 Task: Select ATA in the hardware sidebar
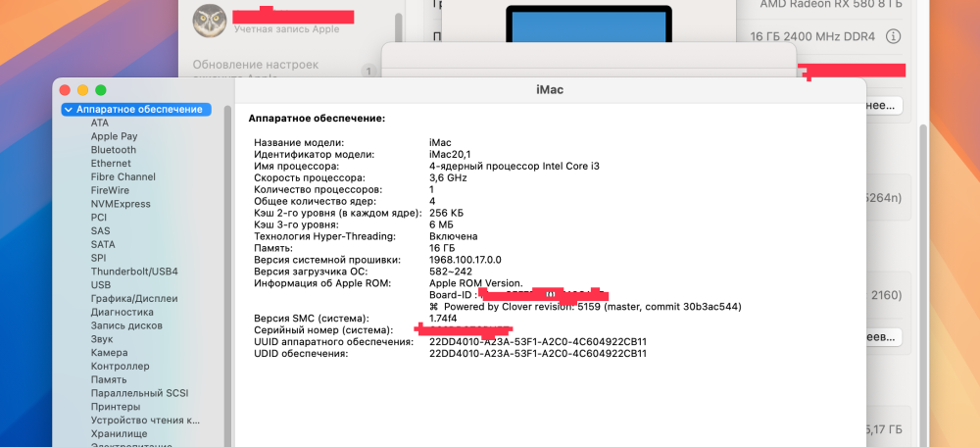[99, 123]
